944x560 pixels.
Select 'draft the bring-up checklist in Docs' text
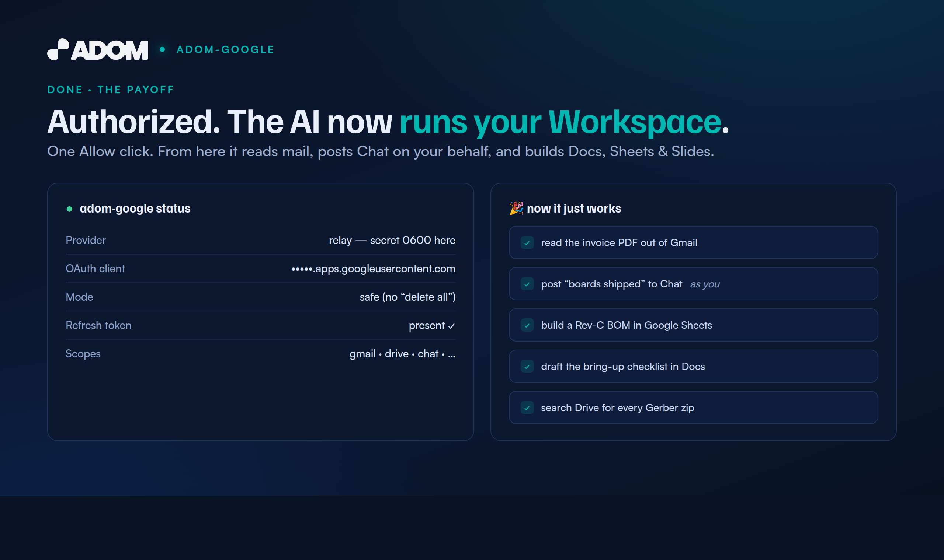(623, 367)
